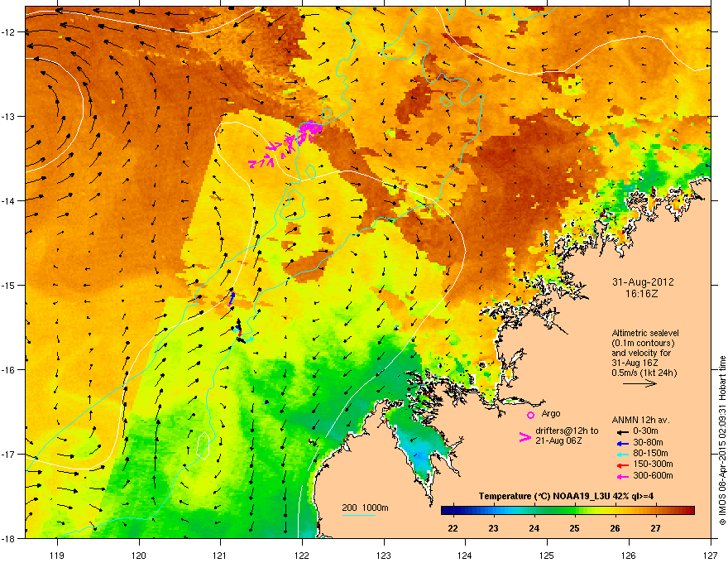Click the longitude axis label '124'
728x563 pixels.
pos(465,556)
